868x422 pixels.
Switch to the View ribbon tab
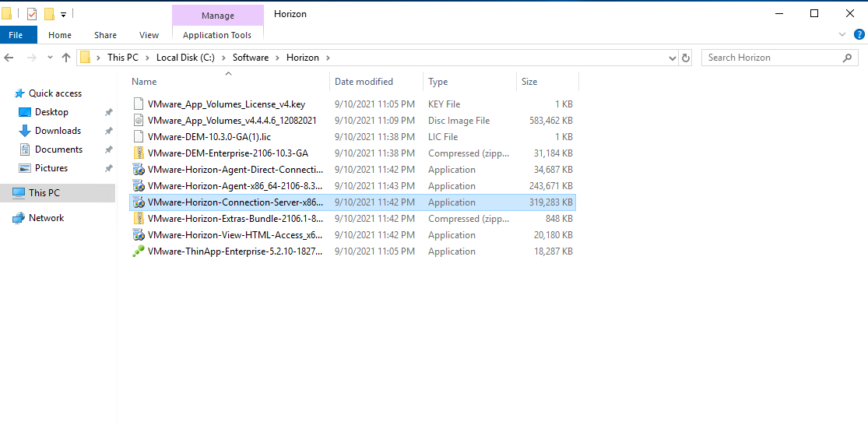click(149, 35)
